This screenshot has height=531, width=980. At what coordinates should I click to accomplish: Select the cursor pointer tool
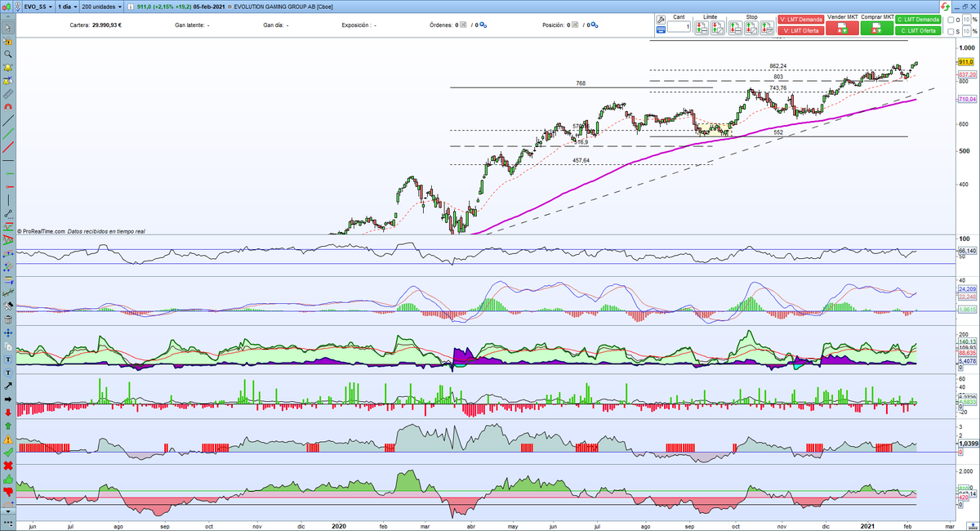8,27
